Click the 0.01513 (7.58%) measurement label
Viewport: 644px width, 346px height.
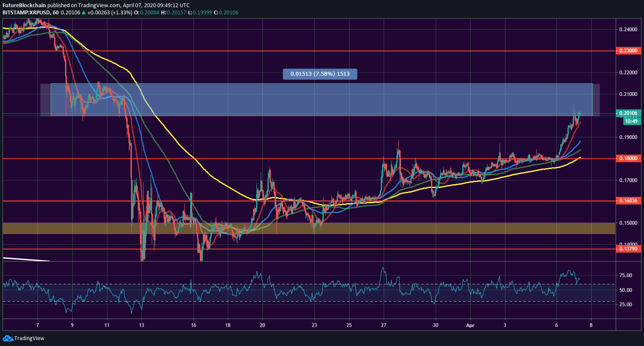coord(320,74)
